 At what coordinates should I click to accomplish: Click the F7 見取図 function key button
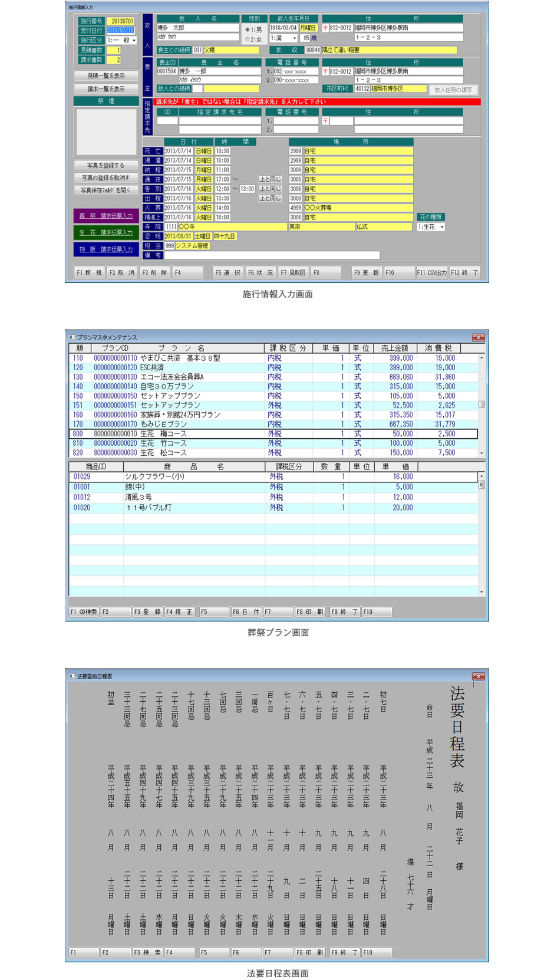click(294, 272)
